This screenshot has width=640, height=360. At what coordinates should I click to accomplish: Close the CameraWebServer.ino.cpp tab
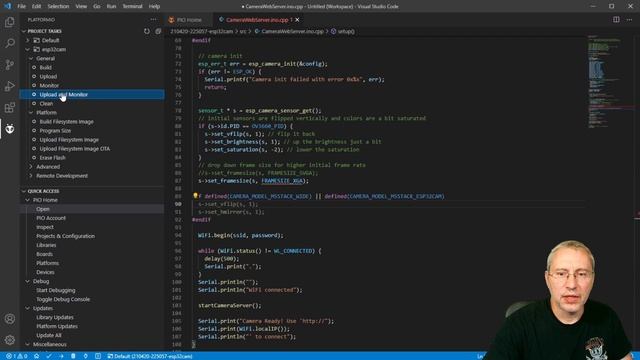(x=297, y=20)
